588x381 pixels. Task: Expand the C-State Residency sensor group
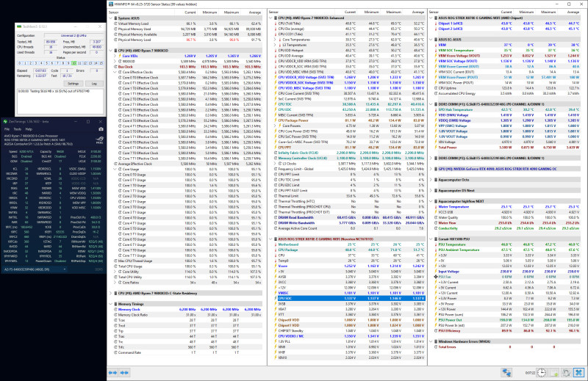tap(110, 294)
